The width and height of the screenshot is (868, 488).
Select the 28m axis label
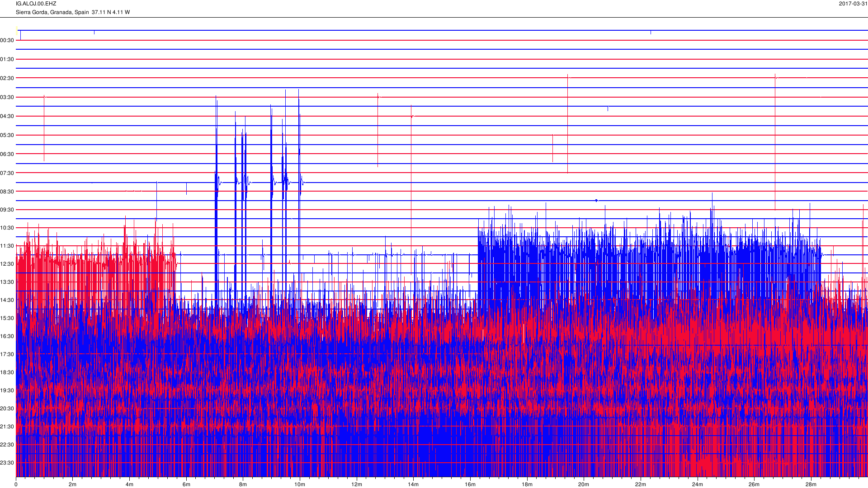coord(811,484)
